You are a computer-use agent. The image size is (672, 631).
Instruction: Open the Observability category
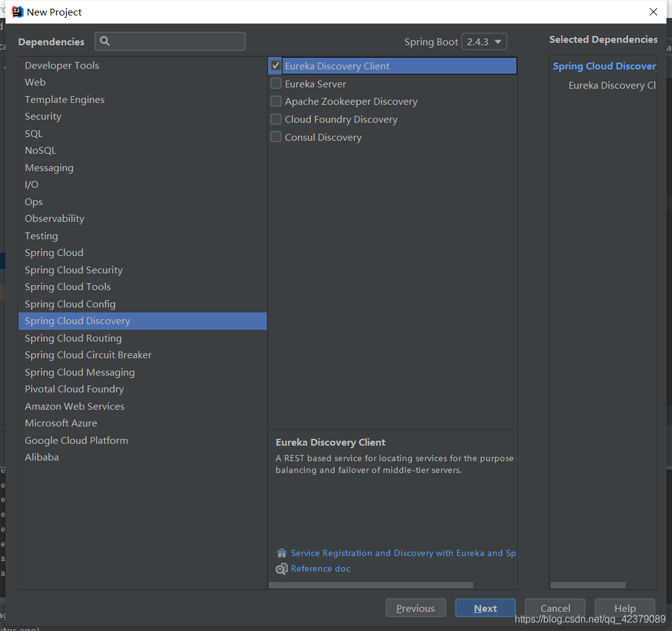[142, 218]
